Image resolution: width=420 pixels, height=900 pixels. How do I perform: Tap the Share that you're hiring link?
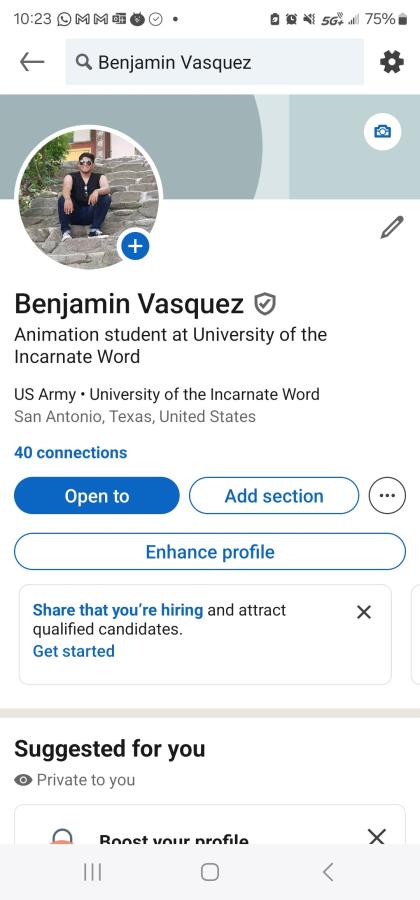118,610
